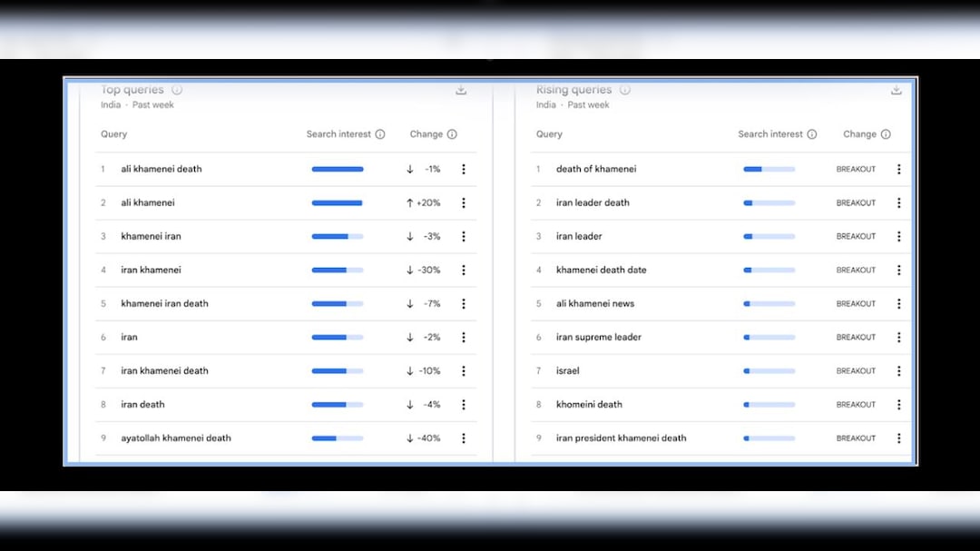Download the Rising queries data
The image size is (980, 551).
[897, 90]
